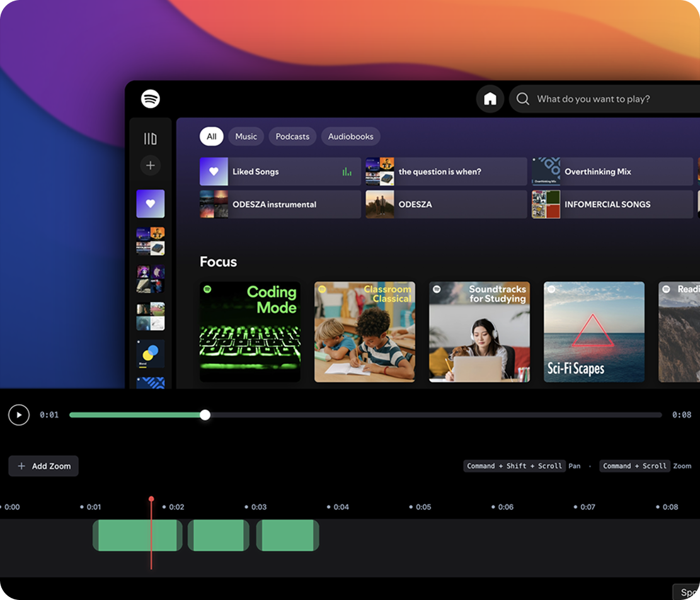Open the Sci-Fi Scapes playlist cover
The image size is (700, 600).
(x=594, y=332)
